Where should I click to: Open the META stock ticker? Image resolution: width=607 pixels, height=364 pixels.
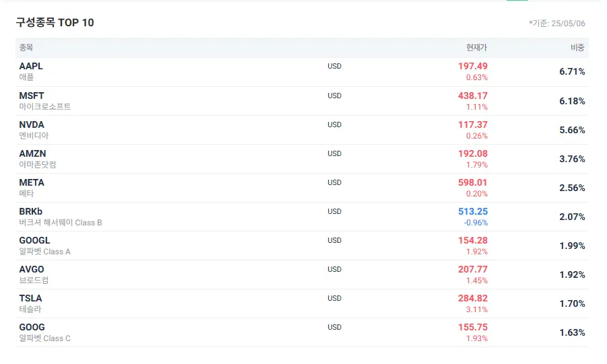(x=32, y=182)
